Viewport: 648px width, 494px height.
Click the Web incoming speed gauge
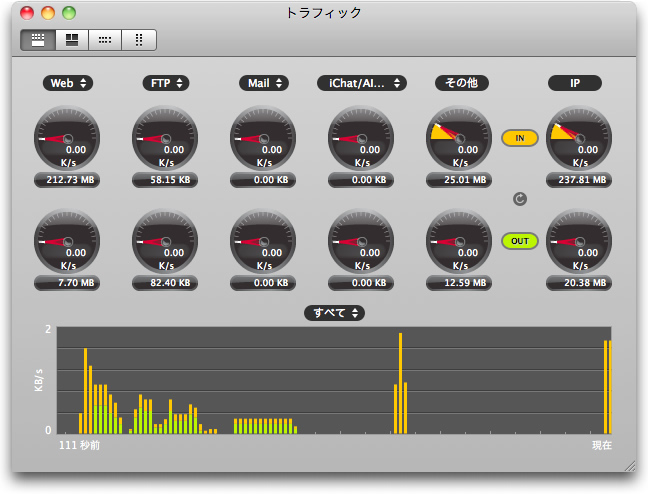[67, 138]
